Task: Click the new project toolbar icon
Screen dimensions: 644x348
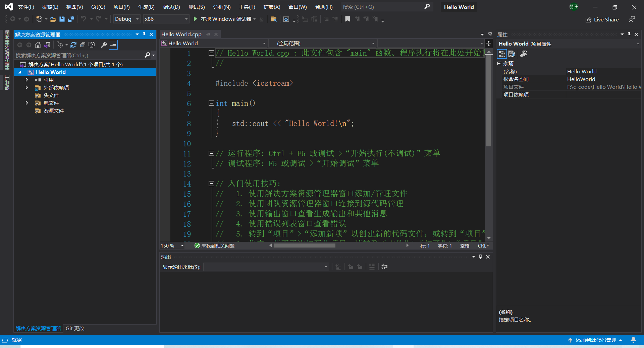Action: (39, 19)
